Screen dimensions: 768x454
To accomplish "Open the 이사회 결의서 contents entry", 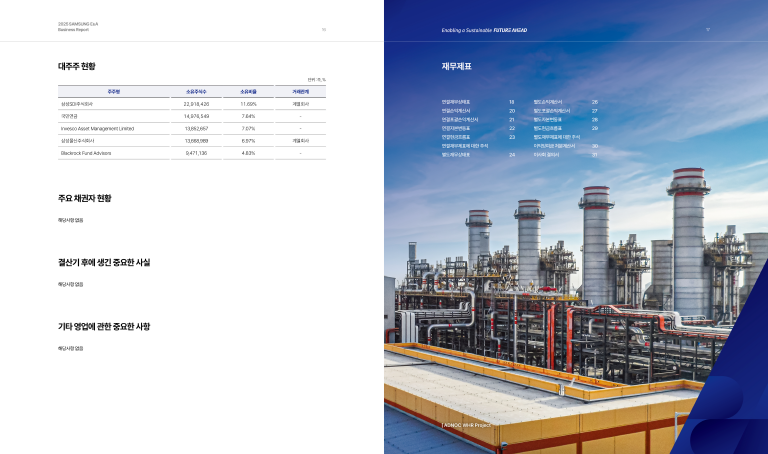I will (547, 155).
